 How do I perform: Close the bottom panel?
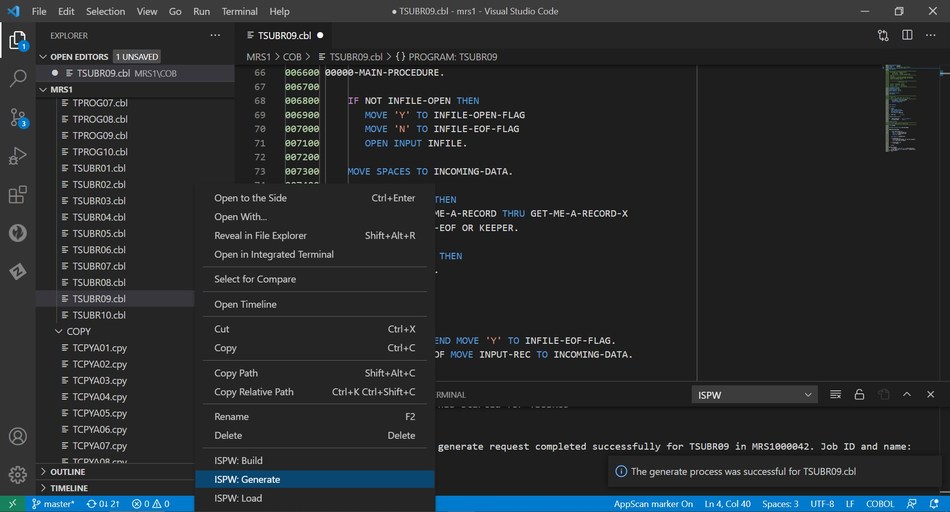931,394
